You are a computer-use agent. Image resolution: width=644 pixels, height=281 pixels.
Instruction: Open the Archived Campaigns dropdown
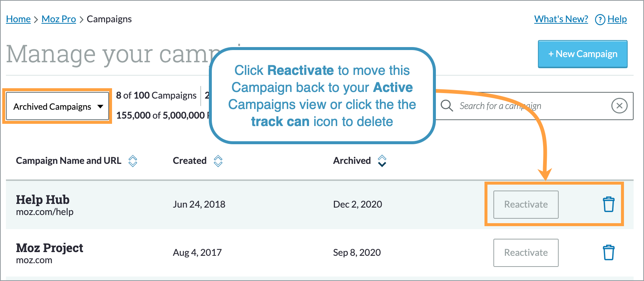pyautogui.click(x=57, y=106)
